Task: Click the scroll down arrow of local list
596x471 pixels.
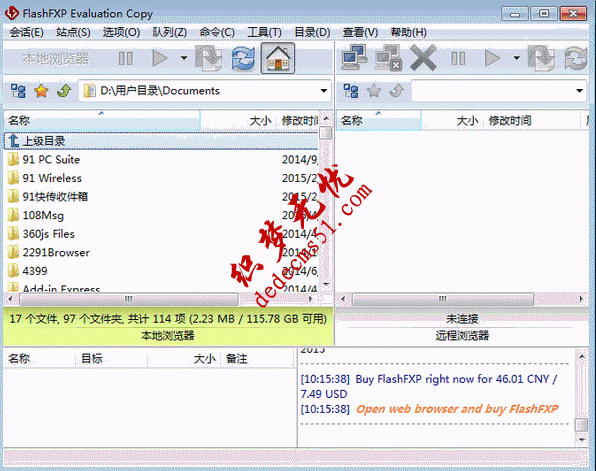Action: 326,284
